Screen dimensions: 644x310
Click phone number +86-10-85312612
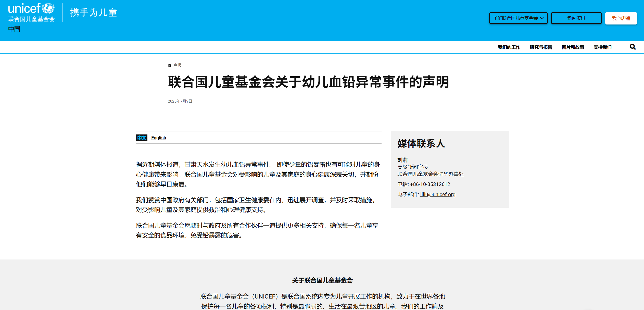[430, 184]
